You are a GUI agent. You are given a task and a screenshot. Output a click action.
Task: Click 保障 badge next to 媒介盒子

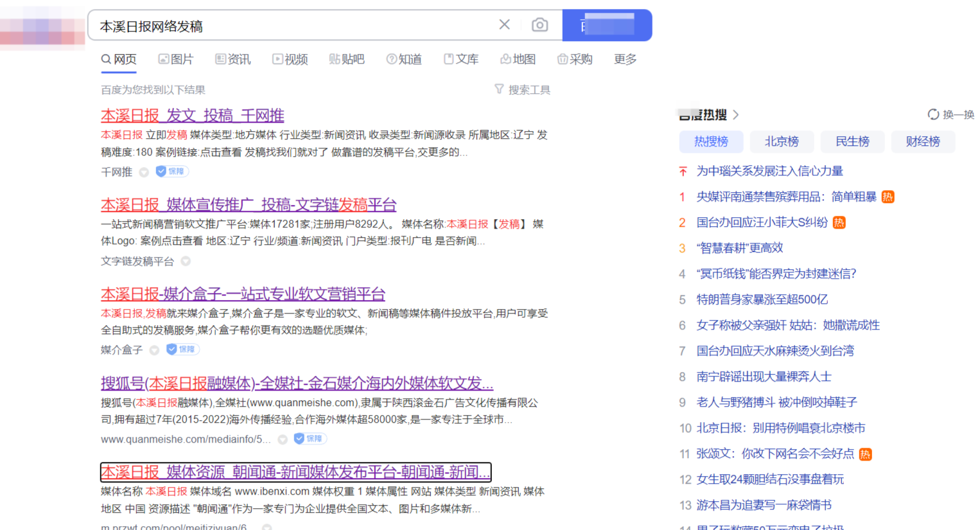click(182, 349)
